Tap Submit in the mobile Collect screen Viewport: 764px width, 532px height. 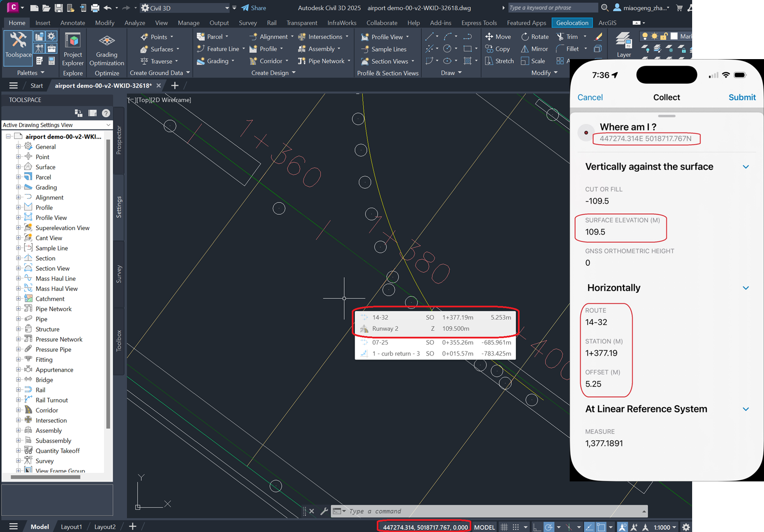(742, 97)
